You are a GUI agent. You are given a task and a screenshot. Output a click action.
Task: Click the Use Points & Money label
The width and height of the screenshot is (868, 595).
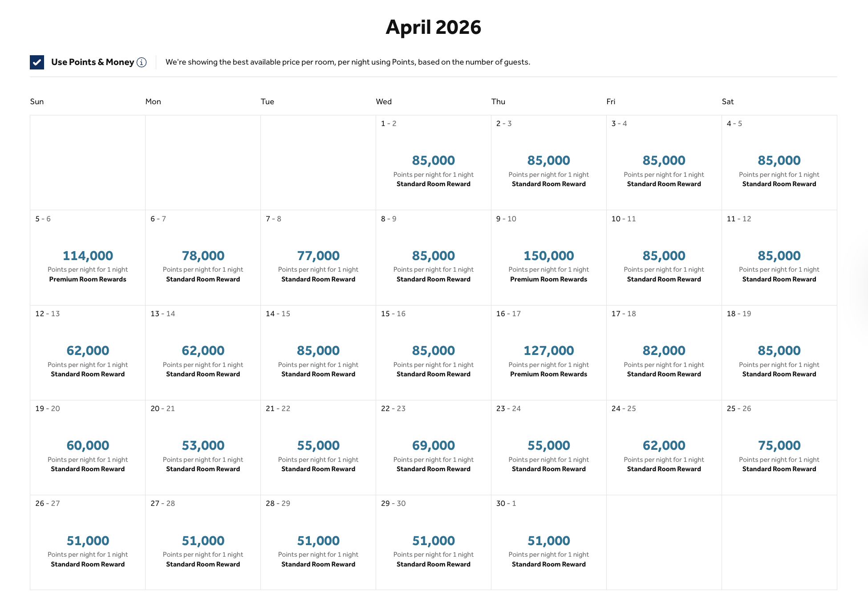pos(93,62)
